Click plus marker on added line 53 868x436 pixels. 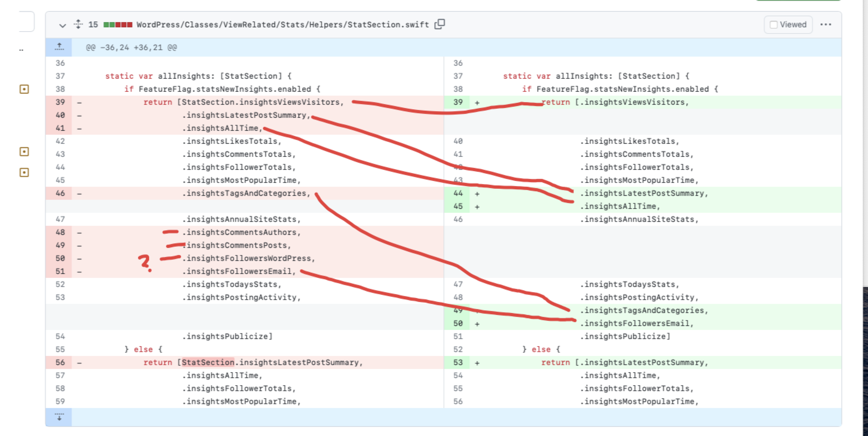pyautogui.click(x=477, y=363)
